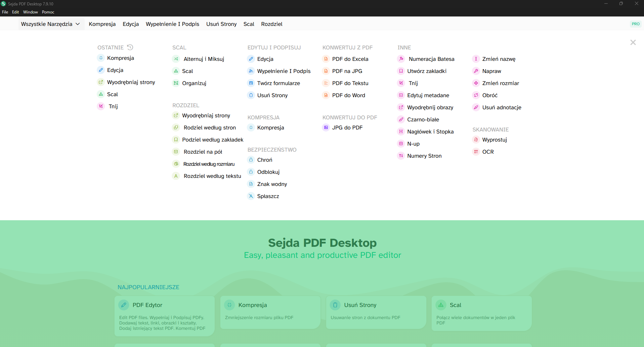Open Scal link under Ostatnie
Viewport: 644px width, 347px height.
[113, 94]
